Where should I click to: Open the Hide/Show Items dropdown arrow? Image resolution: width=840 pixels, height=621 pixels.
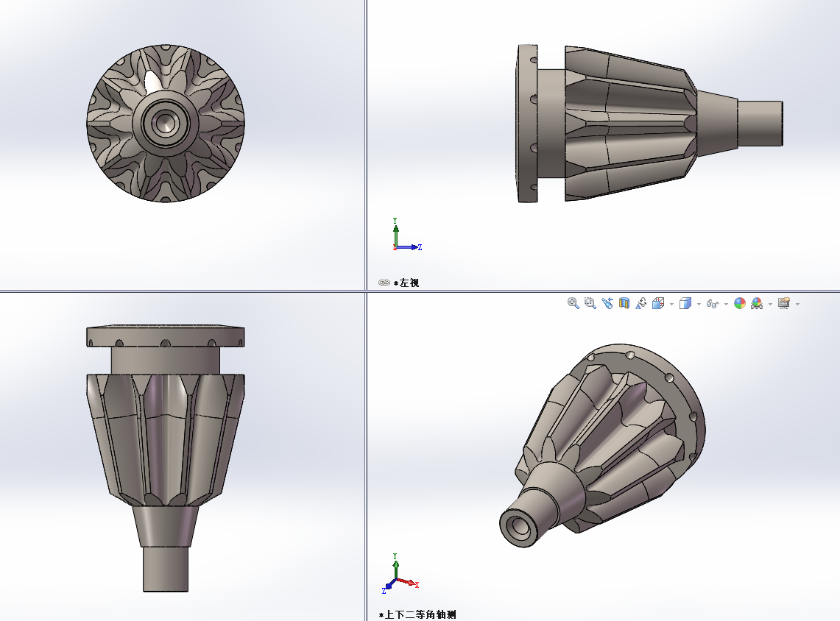[726, 304]
